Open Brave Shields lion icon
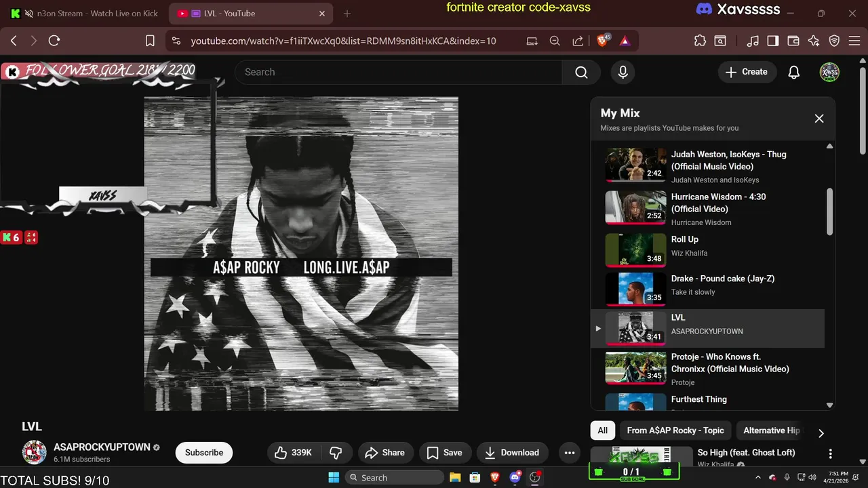Image resolution: width=868 pixels, height=488 pixels. pos(602,41)
